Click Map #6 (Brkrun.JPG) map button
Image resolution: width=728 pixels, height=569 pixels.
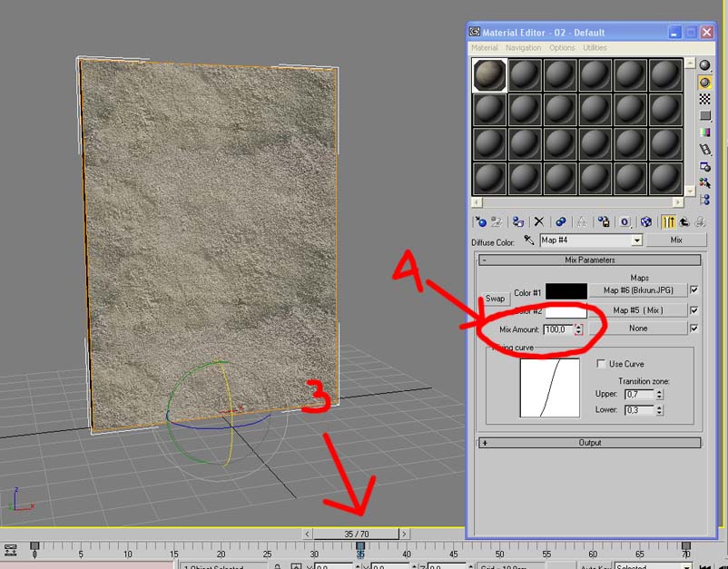[x=638, y=290]
